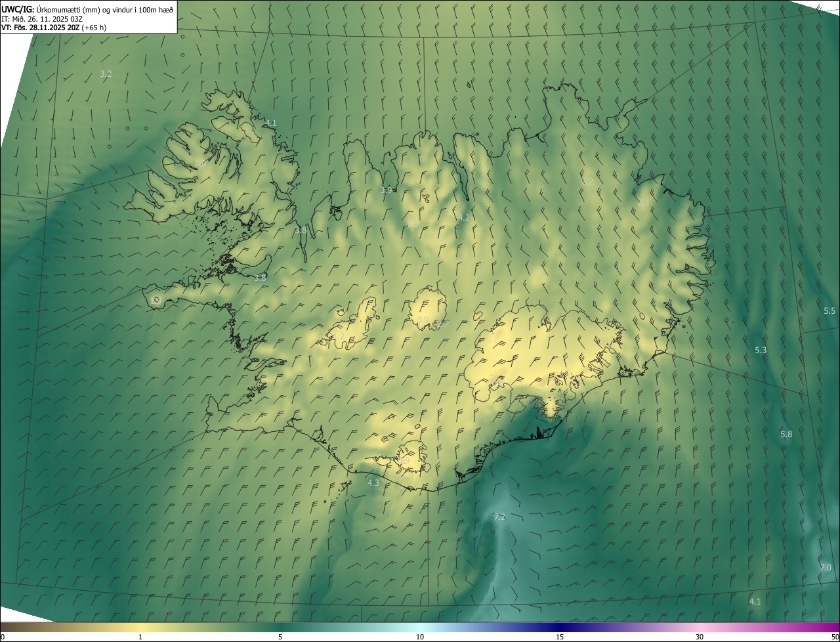Click the 4.2 value label
840x642 pixels.
point(463,217)
